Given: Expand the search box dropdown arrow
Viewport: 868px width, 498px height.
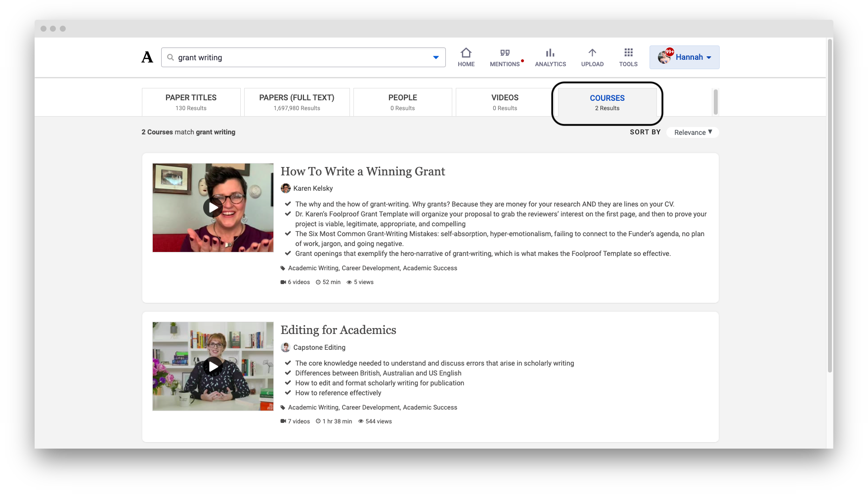Looking at the screenshot, I should click(435, 57).
